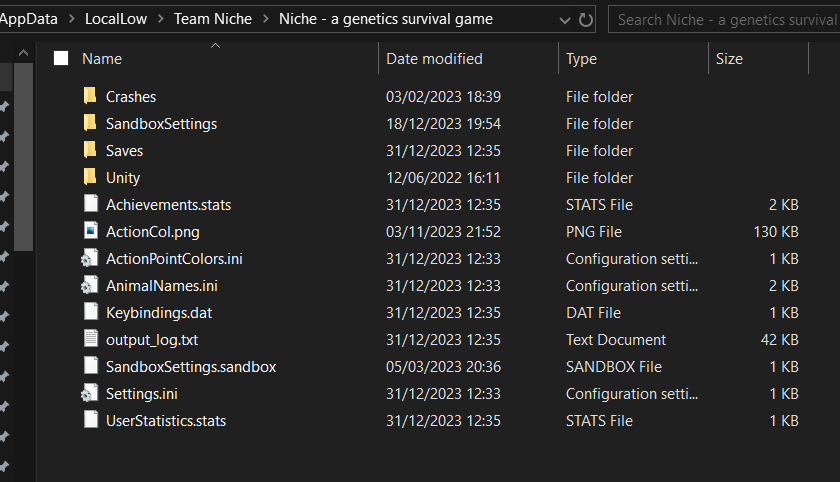
Task: Sort files by the Date modified column
Action: 434,59
